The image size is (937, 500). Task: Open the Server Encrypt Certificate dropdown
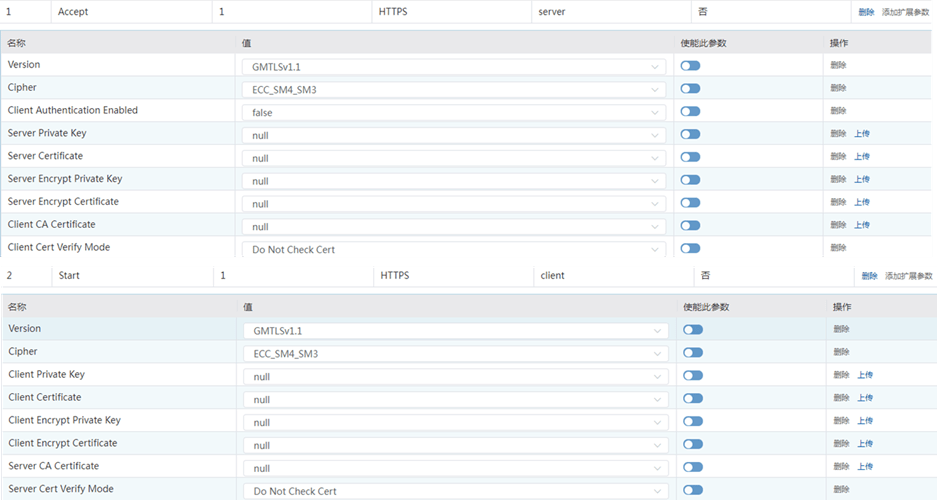pyautogui.click(x=454, y=204)
